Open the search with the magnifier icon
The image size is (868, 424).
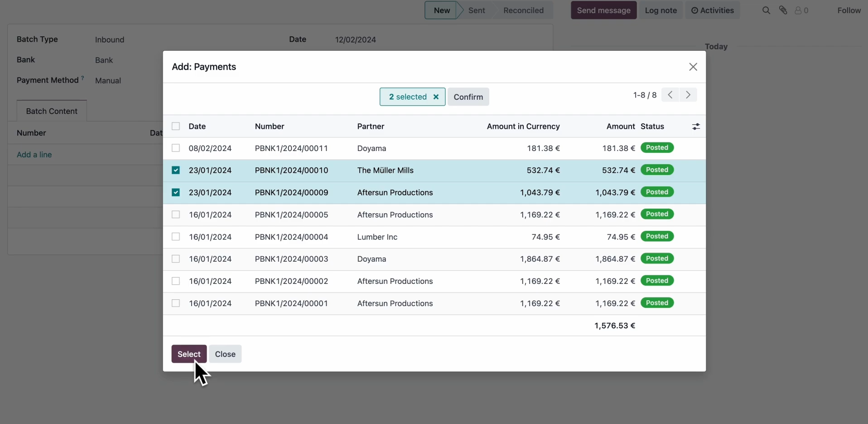766,10
